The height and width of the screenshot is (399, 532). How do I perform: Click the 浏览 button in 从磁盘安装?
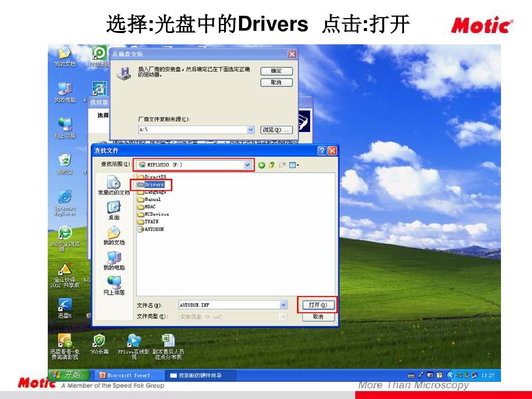(276, 130)
